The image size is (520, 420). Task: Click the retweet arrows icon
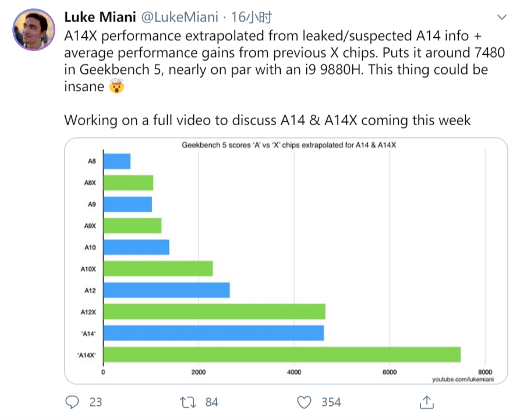point(188,402)
